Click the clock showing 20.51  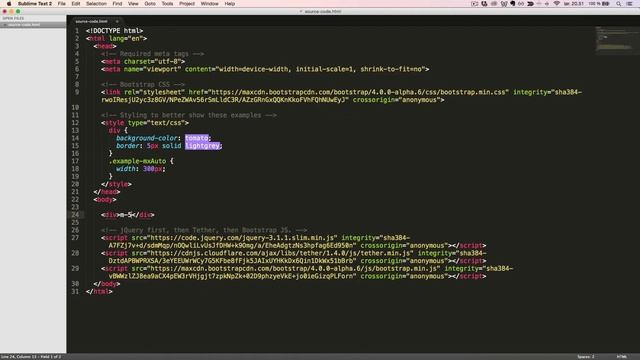[573, 4]
